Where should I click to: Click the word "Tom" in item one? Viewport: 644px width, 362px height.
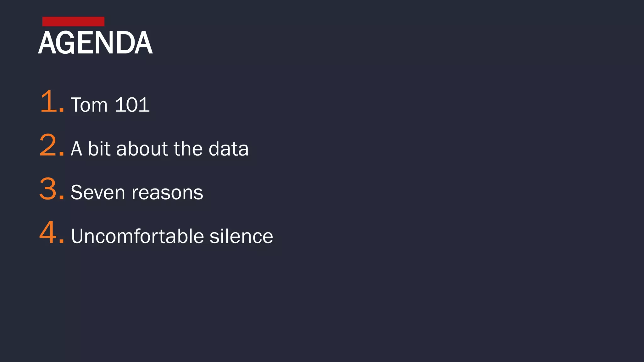[x=89, y=105]
